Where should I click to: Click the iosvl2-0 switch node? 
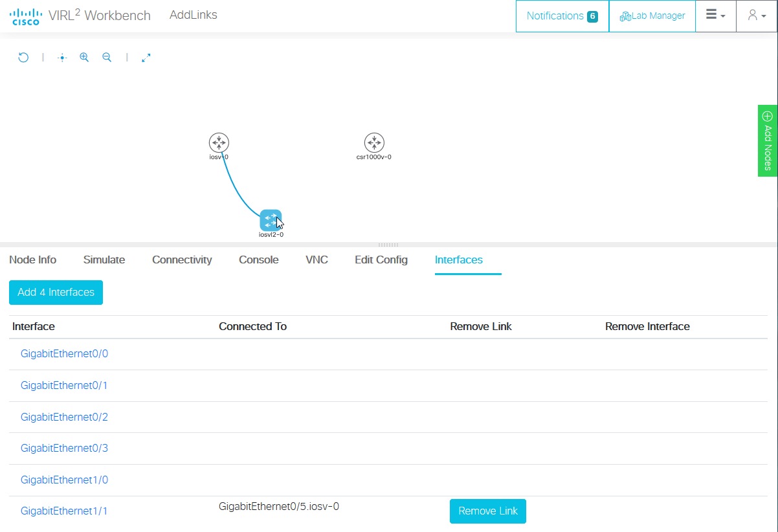(x=271, y=220)
